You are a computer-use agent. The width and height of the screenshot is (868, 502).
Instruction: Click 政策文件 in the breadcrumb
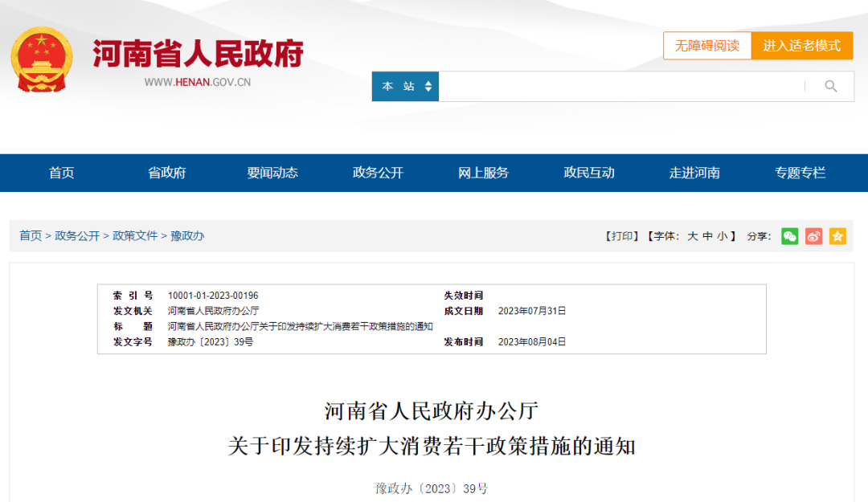point(135,236)
